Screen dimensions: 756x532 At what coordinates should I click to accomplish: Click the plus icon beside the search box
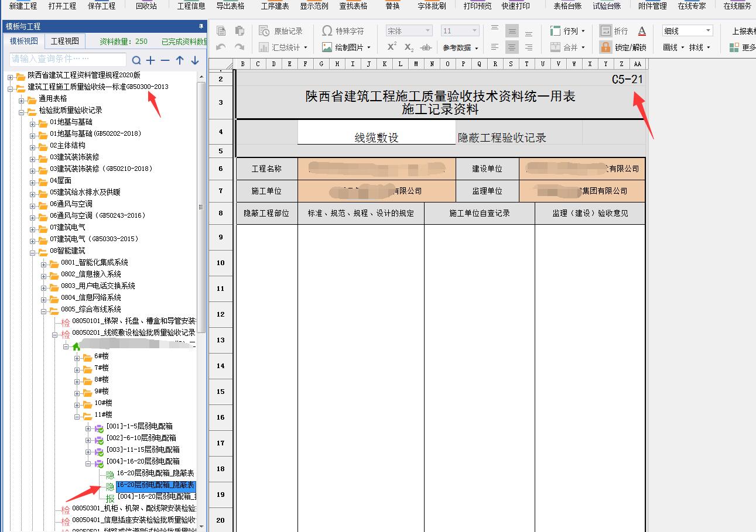coord(150,60)
